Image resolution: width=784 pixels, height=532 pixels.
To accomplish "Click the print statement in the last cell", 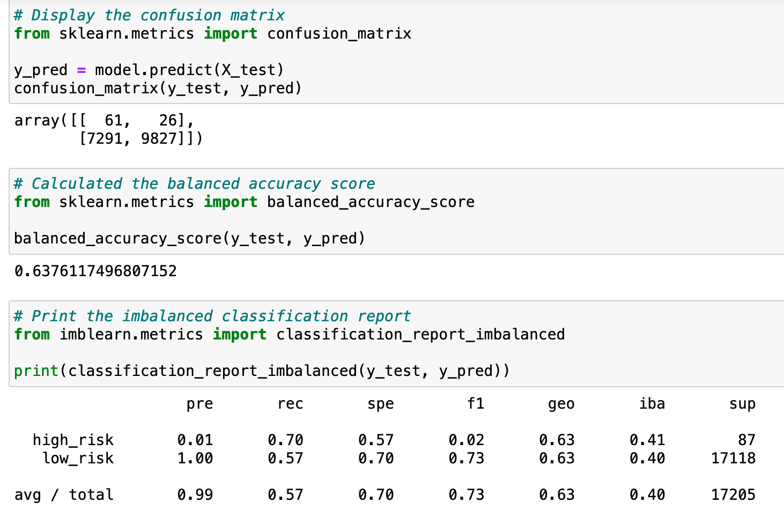I will tap(262, 370).
